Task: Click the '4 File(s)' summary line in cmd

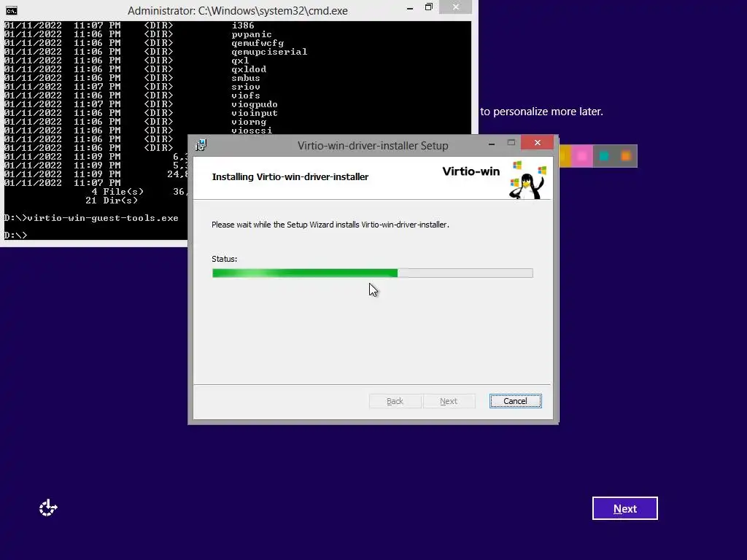Action: 117,192
